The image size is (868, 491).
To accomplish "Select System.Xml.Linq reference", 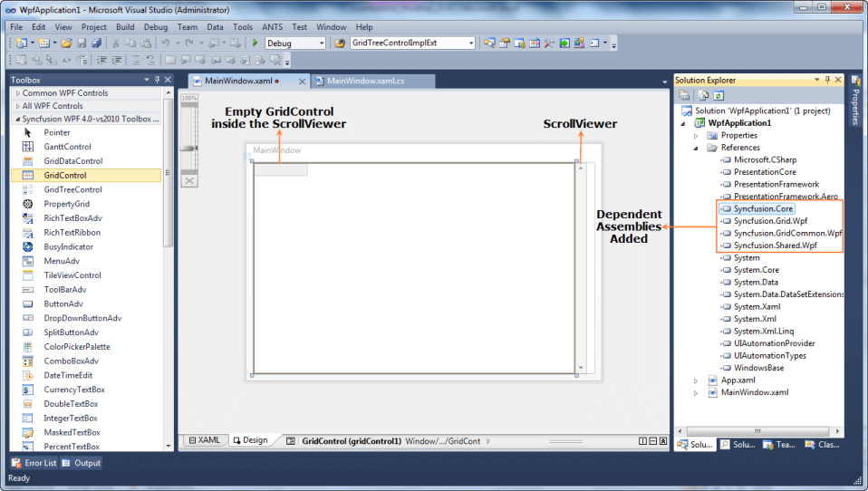I will [764, 331].
